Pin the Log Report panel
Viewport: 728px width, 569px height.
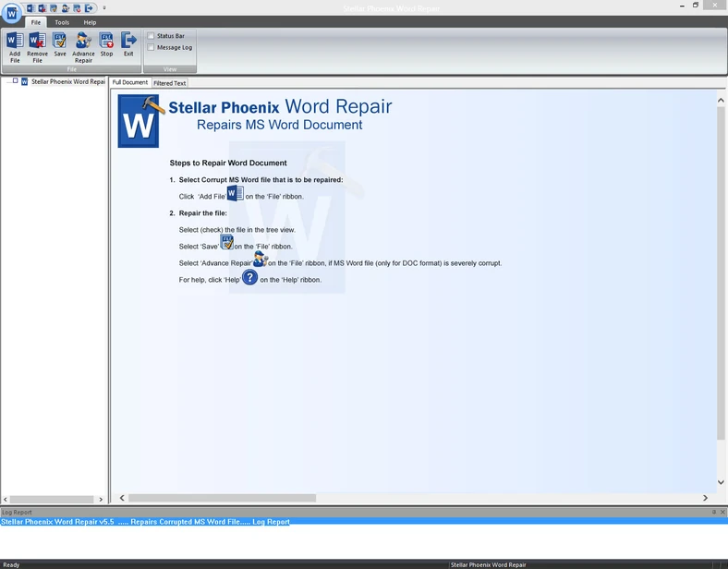click(x=714, y=512)
